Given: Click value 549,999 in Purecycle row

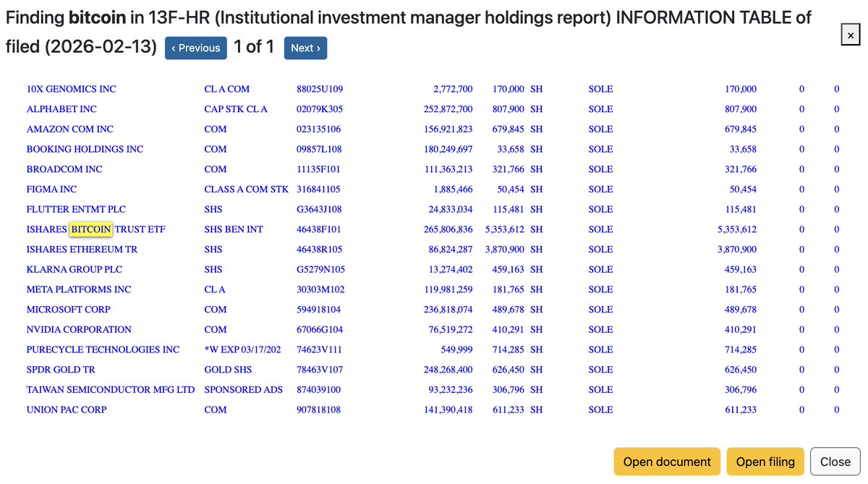Looking at the screenshot, I should pyautogui.click(x=457, y=349).
